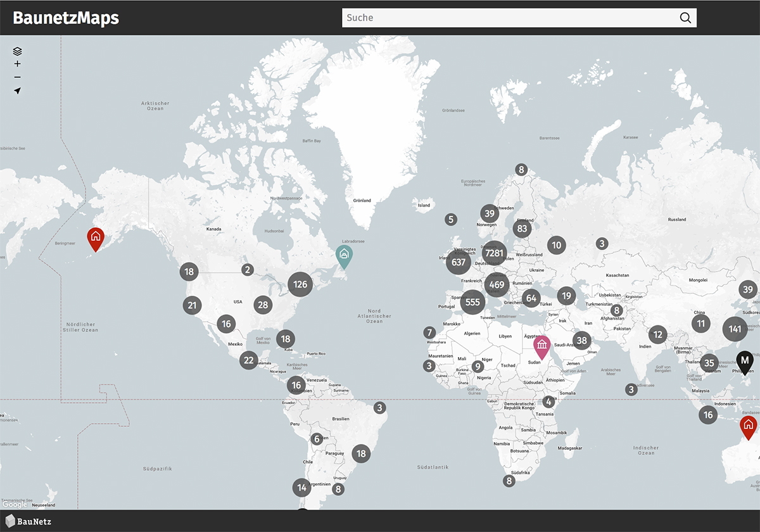Click the zoom-out minus icon
The width and height of the screenshot is (760, 532).
(x=17, y=77)
